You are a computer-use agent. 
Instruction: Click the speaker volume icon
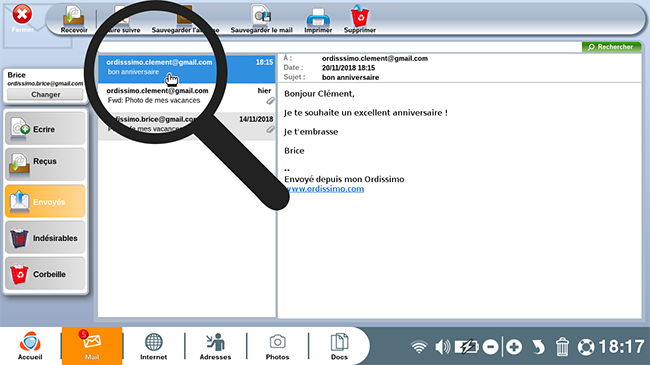pyautogui.click(x=442, y=347)
